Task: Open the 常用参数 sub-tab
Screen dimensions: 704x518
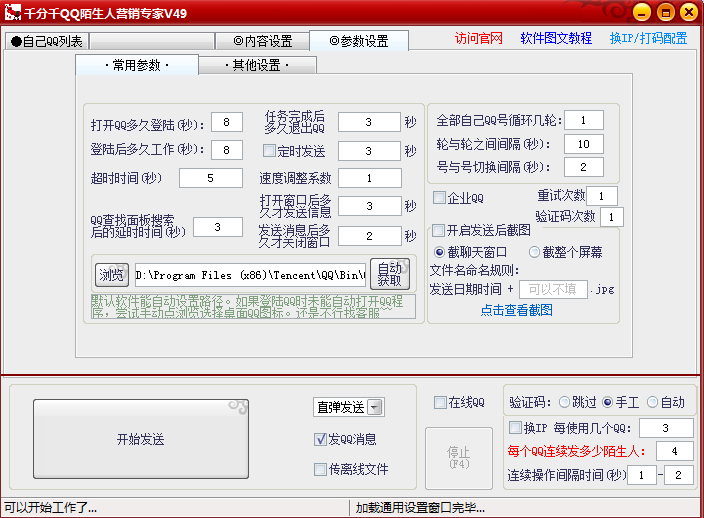Action: (x=137, y=65)
